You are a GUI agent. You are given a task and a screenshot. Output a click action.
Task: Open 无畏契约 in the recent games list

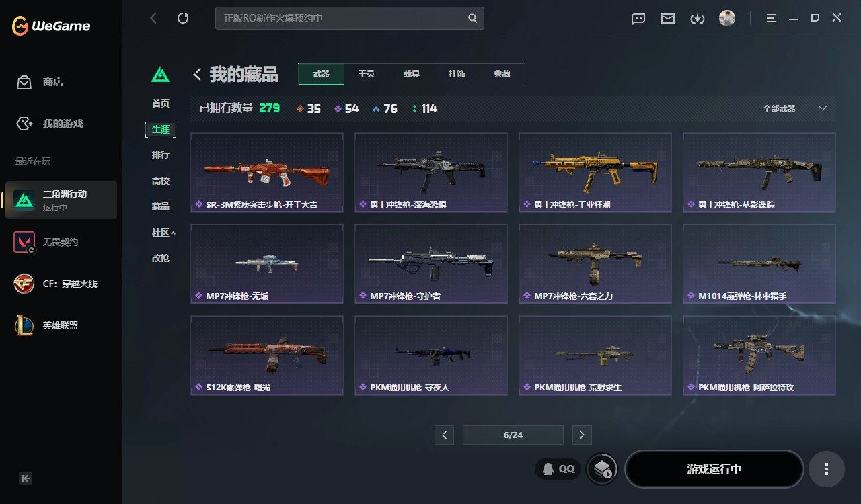click(61, 242)
